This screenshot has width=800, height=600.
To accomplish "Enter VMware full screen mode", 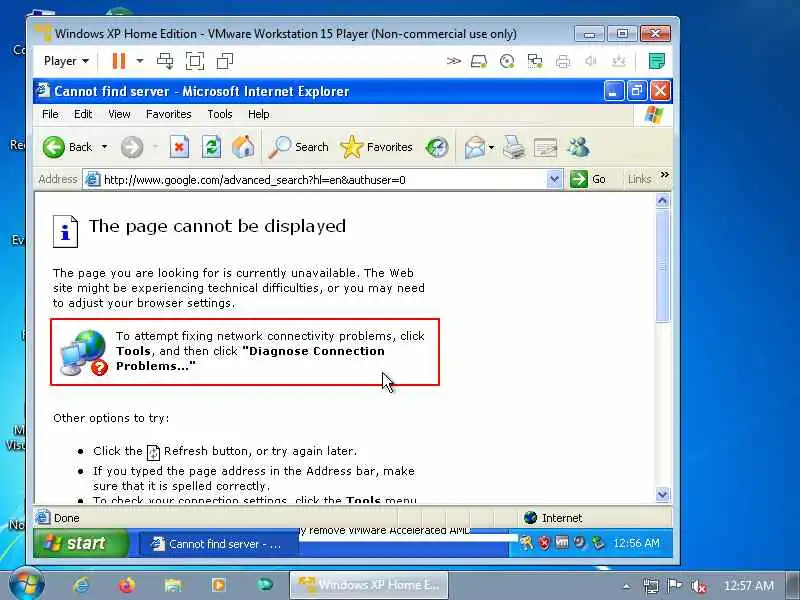I will [x=195, y=61].
